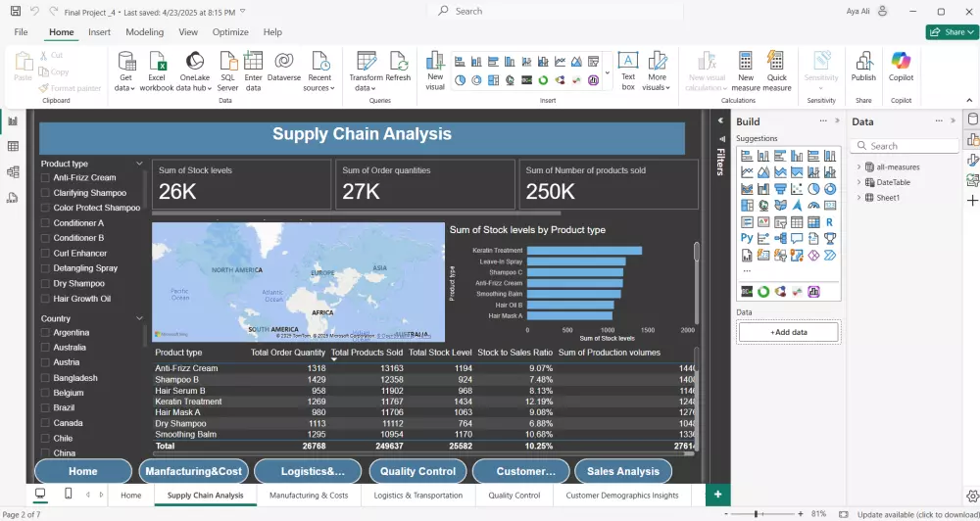Viewport: 980px width, 521px height.
Task: Select the Gauge visual in Build pane
Action: 813,205
